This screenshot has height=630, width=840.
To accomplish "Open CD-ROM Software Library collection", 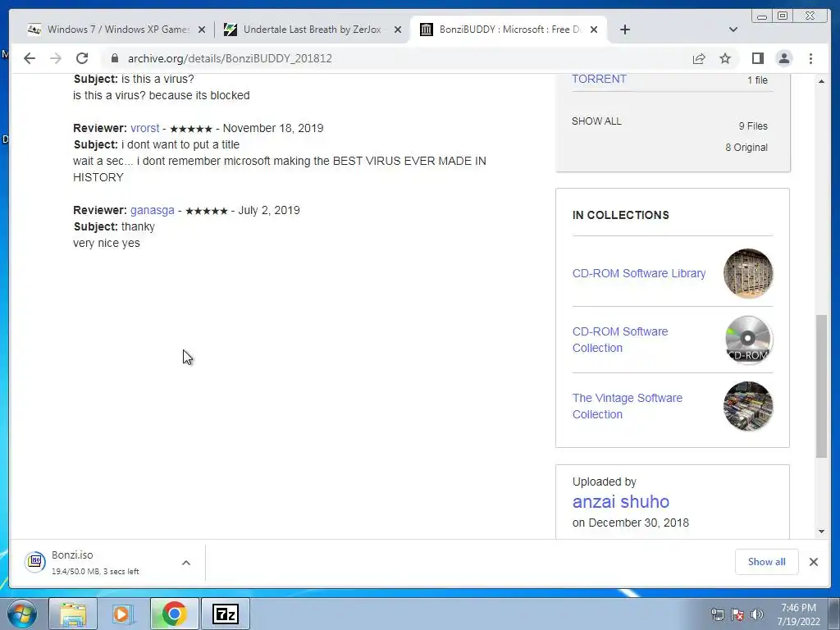I will coord(638,273).
